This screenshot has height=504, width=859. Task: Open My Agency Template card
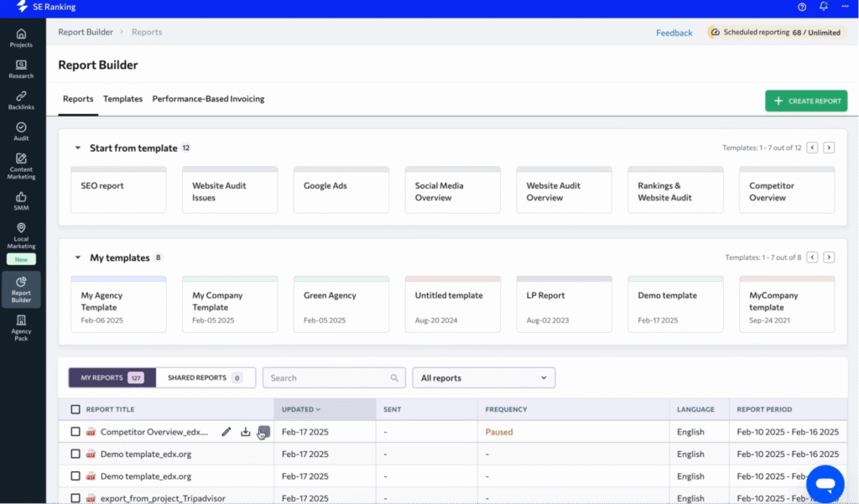[118, 304]
